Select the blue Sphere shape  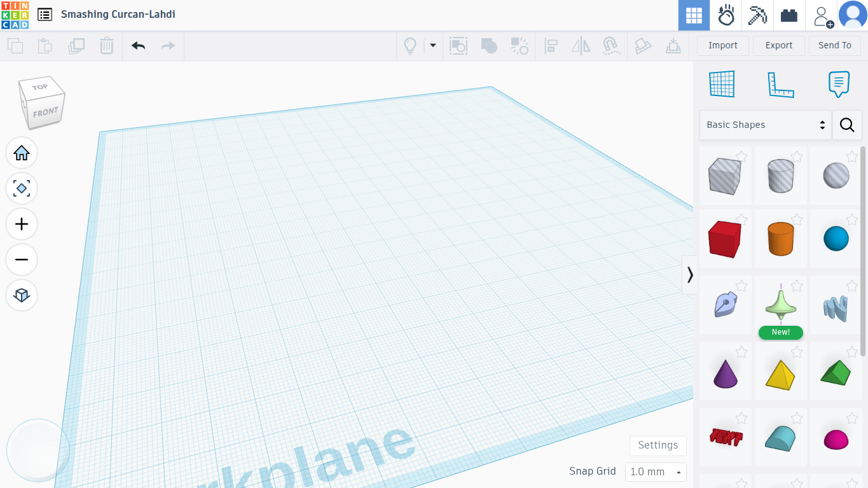click(x=836, y=239)
